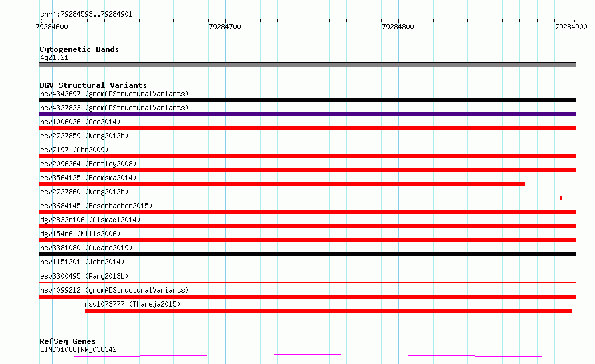The image size is (595, 364).
Task: Open variant nsv1151201 (John2014) label
Action: [x=82, y=262]
